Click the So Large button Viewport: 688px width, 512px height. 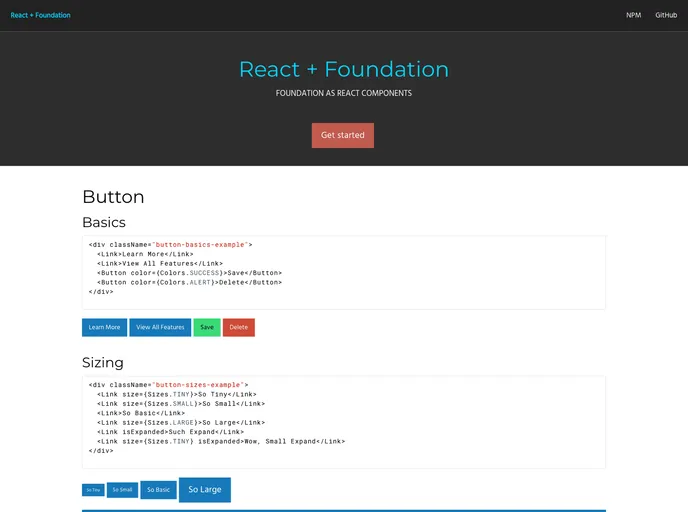pos(205,490)
